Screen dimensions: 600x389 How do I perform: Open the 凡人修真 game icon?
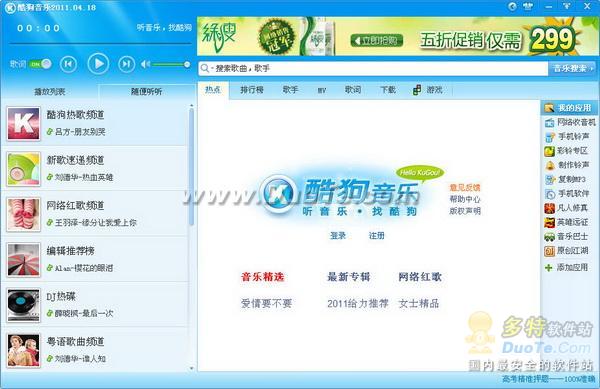tap(549, 208)
